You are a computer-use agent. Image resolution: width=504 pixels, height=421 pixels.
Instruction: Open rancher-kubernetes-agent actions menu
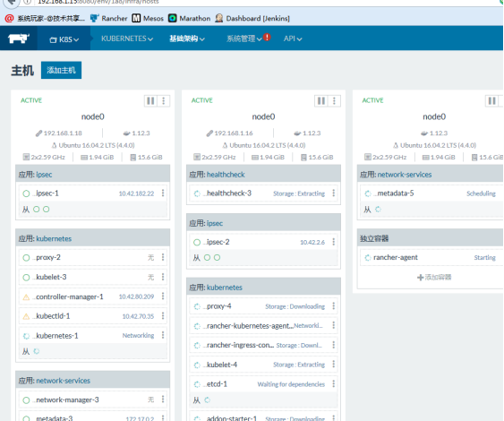[334, 325]
